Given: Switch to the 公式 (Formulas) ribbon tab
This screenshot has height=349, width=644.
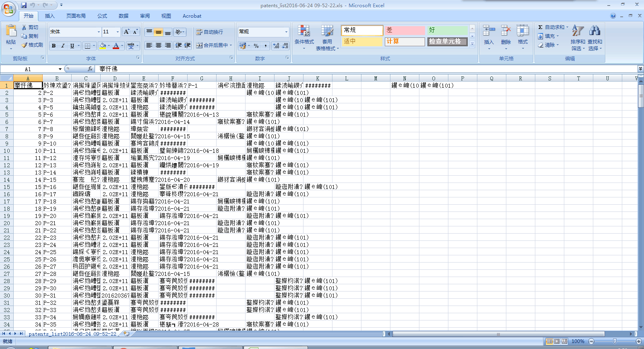Looking at the screenshot, I should pos(102,16).
